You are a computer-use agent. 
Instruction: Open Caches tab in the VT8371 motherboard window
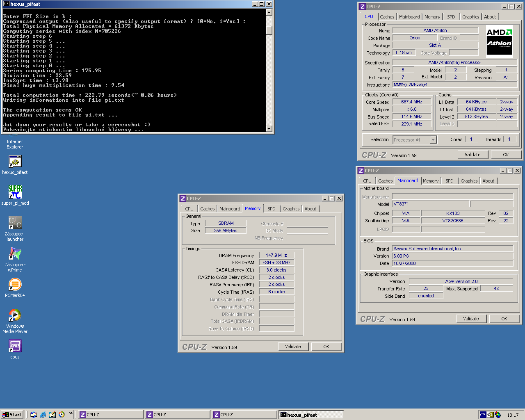pos(385,181)
